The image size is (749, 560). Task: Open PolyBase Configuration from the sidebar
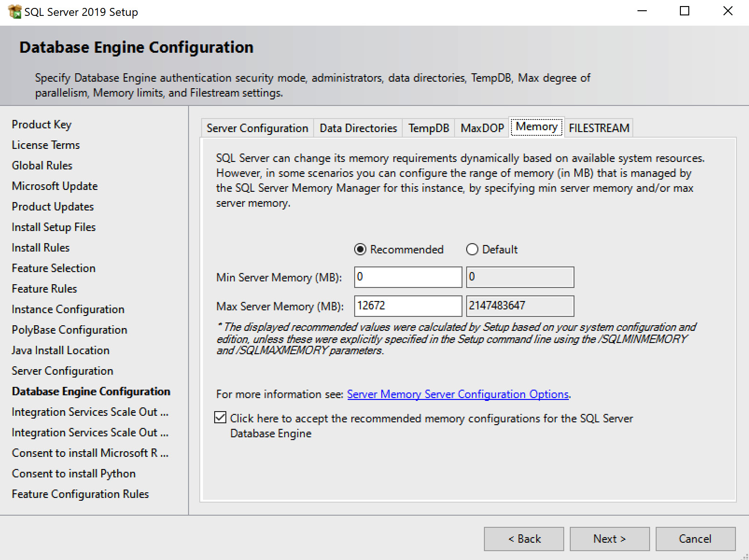(69, 329)
